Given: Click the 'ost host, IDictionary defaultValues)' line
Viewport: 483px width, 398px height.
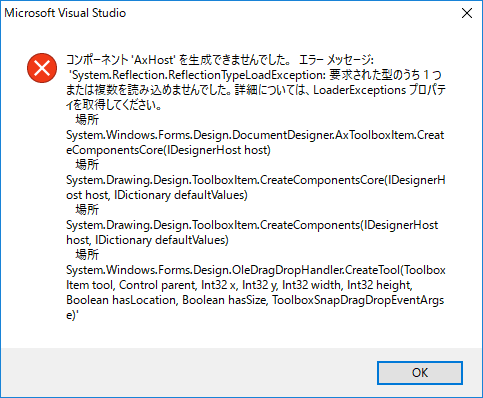Looking at the screenshot, I should coord(157,195).
